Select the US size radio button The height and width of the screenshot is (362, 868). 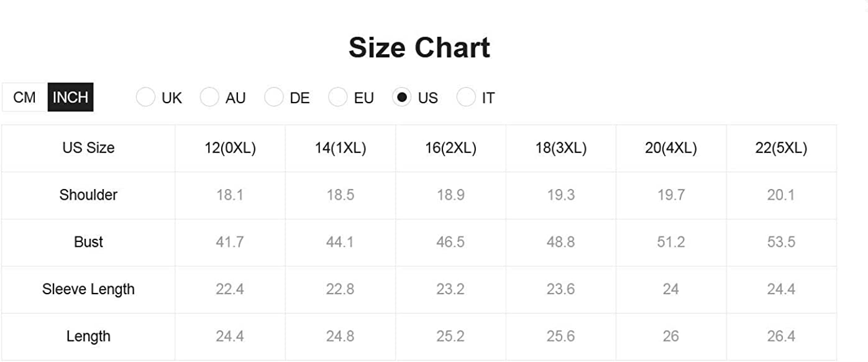[x=401, y=98]
